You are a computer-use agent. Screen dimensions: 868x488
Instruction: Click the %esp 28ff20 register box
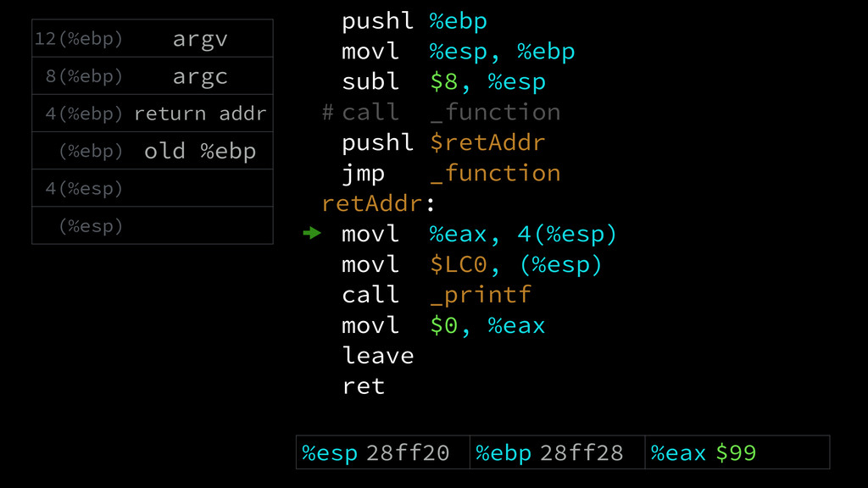pyautogui.click(x=383, y=452)
